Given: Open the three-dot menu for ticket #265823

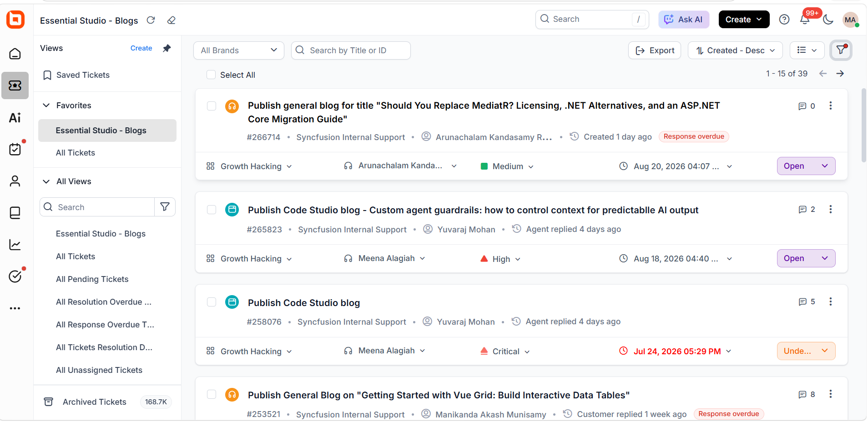Looking at the screenshot, I should [831, 209].
